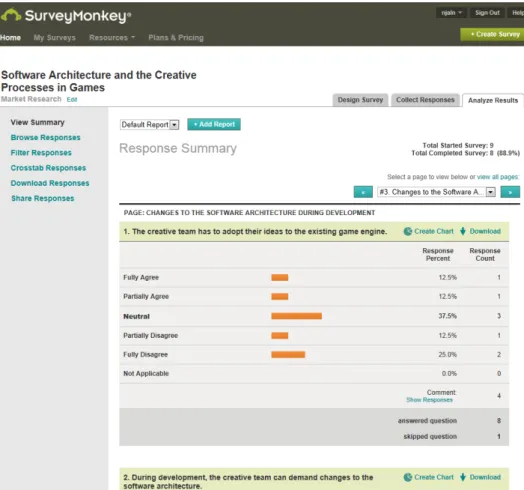The height and width of the screenshot is (490, 524).
Task: Open View Summary in sidebar
Action: pyautogui.click(x=37, y=122)
